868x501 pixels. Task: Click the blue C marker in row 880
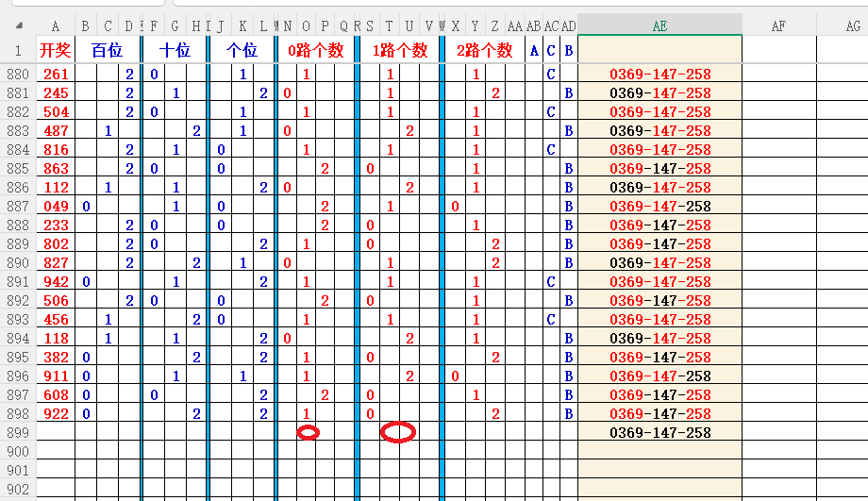point(551,74)
